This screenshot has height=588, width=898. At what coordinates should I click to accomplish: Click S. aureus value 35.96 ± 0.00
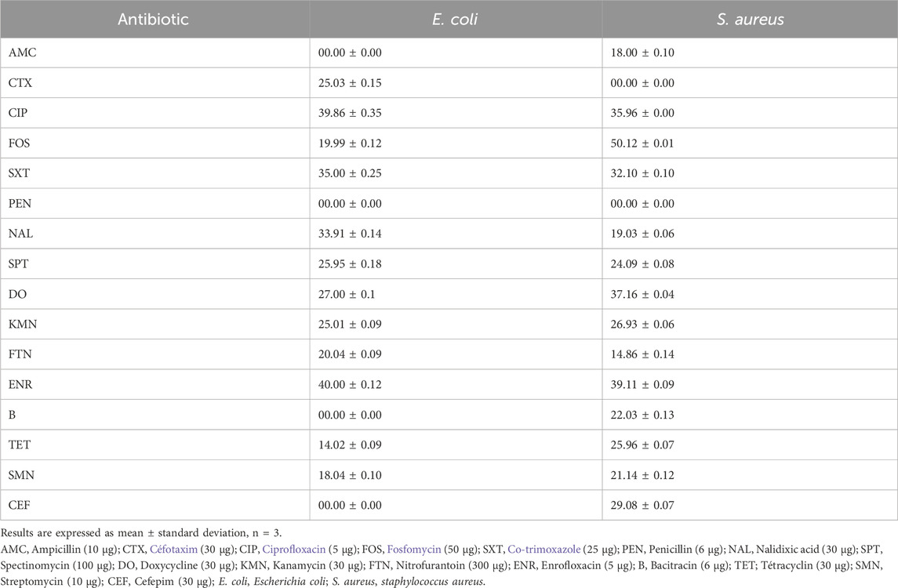pos(642,113)
